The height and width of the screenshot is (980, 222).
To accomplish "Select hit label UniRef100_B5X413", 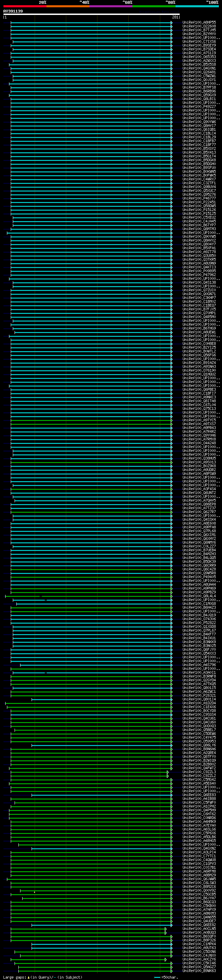I will coord(199,153).
